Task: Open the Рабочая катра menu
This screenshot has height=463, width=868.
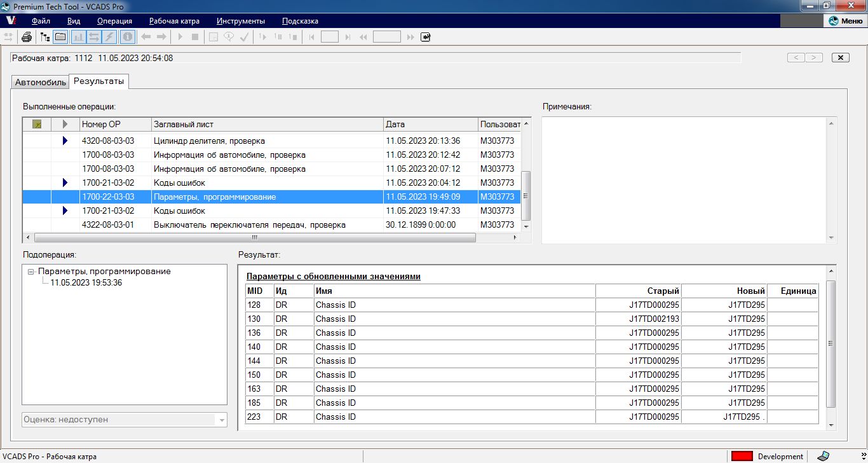Action: pyautogui.click(x=174, y=21)
